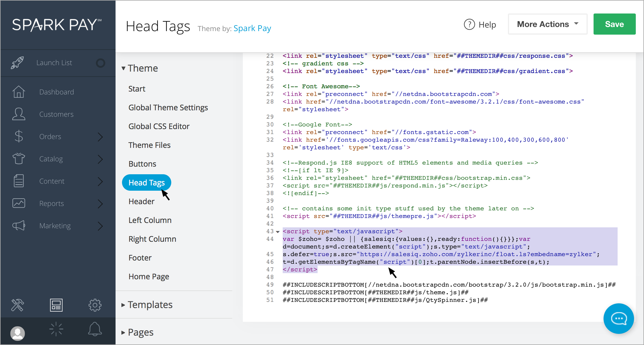Open Right Column section
644x345 pixels.
152,239
